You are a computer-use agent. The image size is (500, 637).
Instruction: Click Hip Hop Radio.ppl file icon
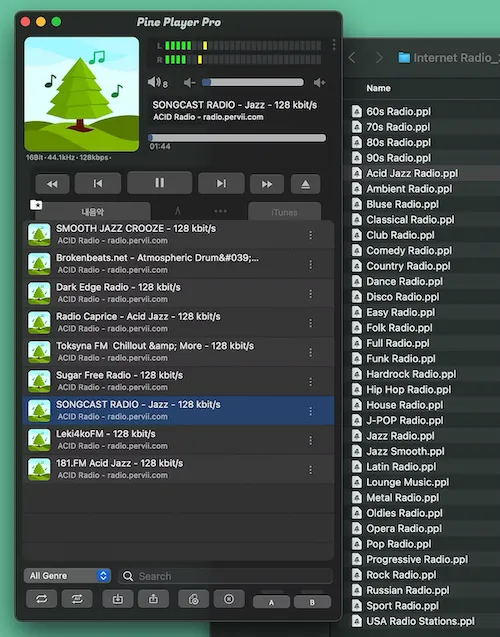click(x=357, y=390)
